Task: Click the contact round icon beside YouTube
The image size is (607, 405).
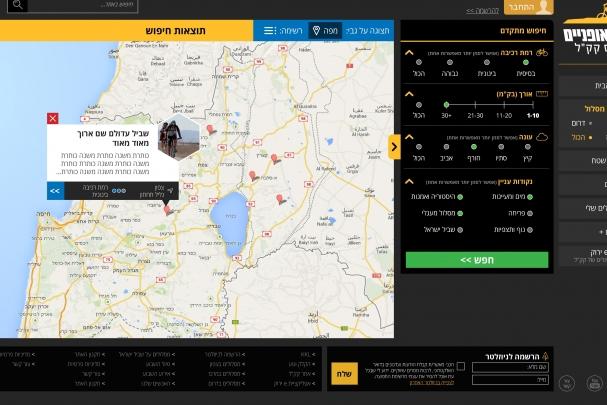Action: coord(567,383)
